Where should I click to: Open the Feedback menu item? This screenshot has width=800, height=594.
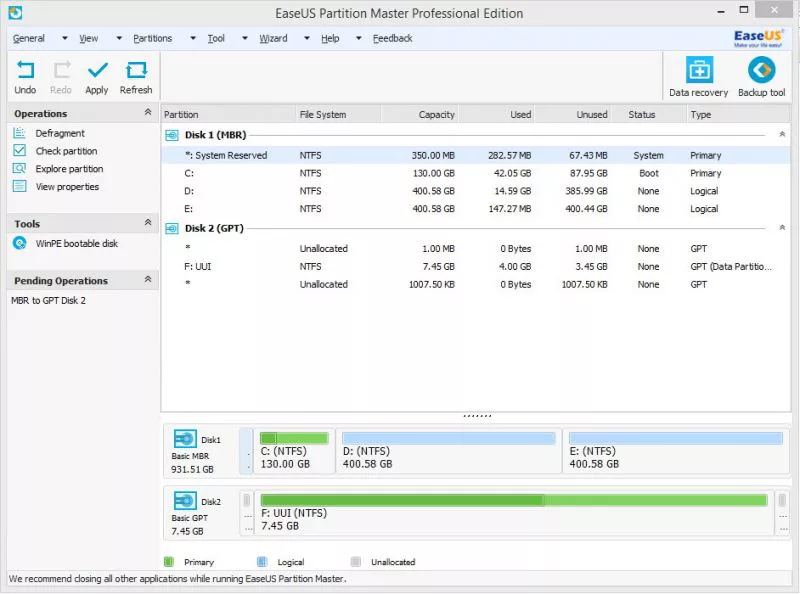[392, 38]
